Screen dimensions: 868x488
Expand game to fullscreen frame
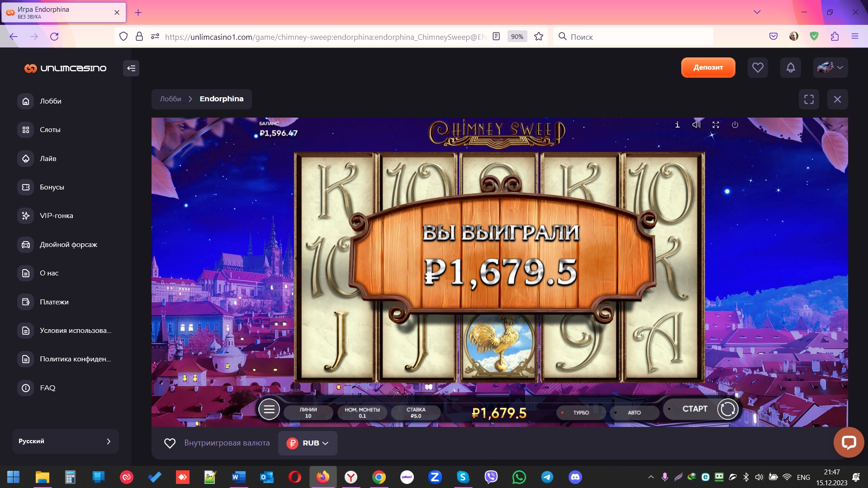[809, 99]
